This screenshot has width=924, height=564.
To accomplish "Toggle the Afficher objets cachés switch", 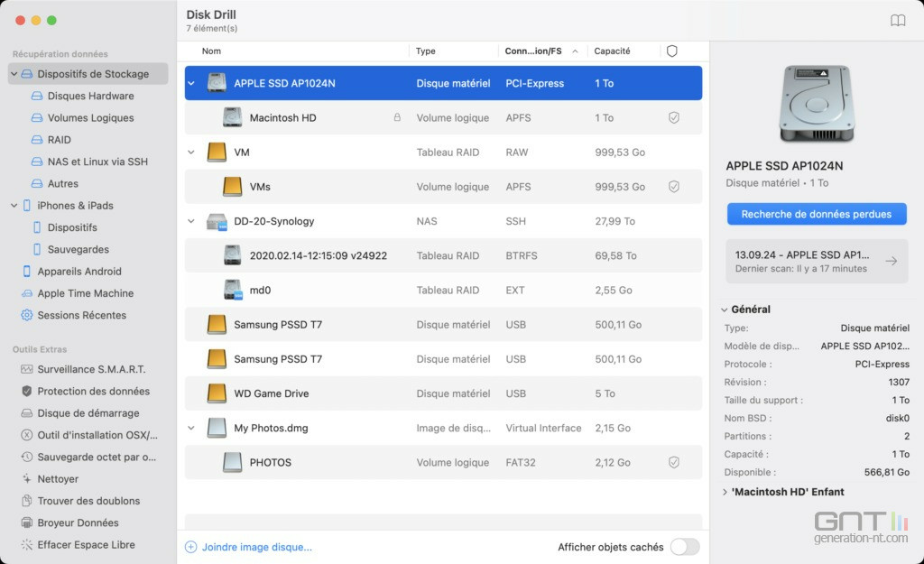I will click(684, 547).
